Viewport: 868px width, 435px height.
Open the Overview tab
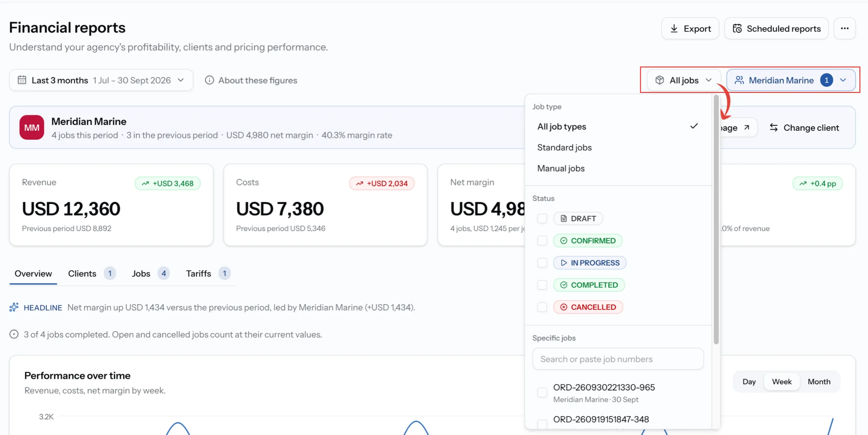33,273
